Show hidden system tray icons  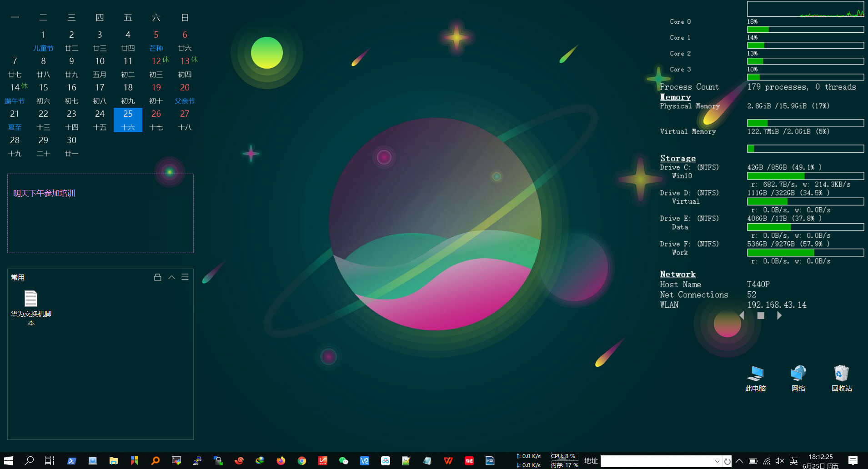[x=739, y=461]
